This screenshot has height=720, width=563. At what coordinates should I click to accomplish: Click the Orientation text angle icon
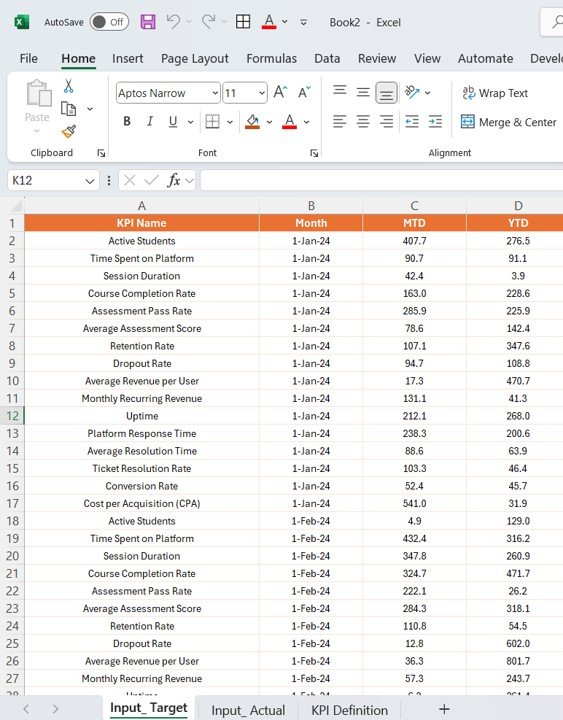click(x=412, y=92)
